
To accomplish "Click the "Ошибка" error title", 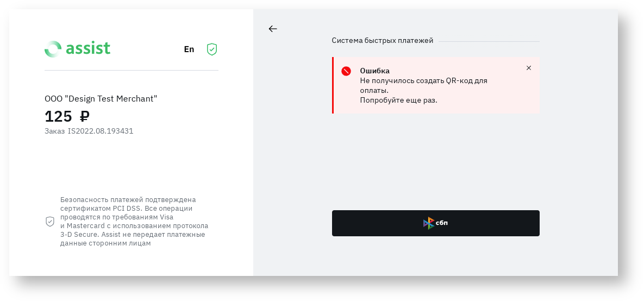I will pos(374,71).
